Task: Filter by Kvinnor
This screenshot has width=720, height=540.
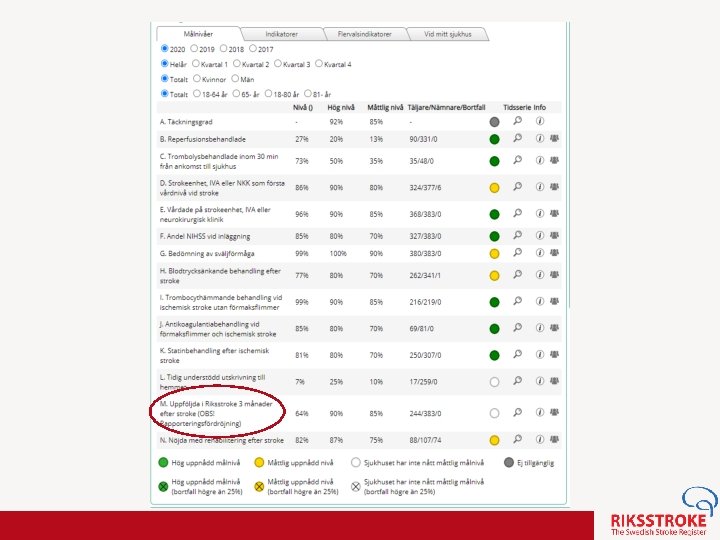Action: (x=197, y=79)
